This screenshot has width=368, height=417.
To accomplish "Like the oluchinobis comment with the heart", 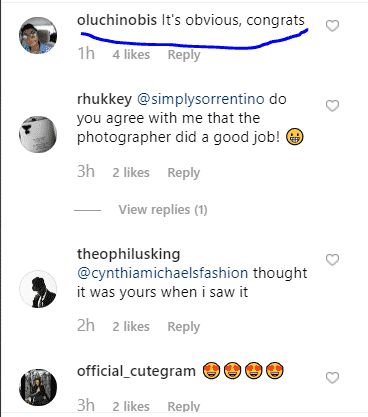I will click(x=332, y=26).
